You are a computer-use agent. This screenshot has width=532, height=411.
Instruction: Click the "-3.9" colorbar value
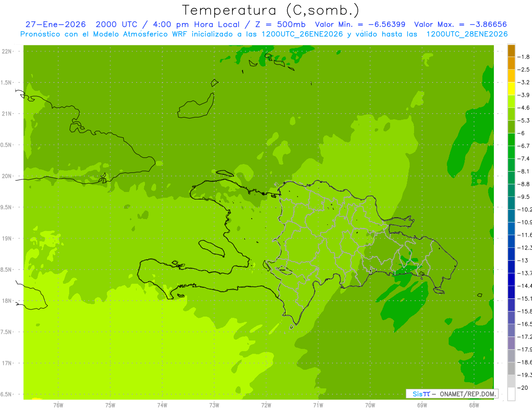pos(524,95)
